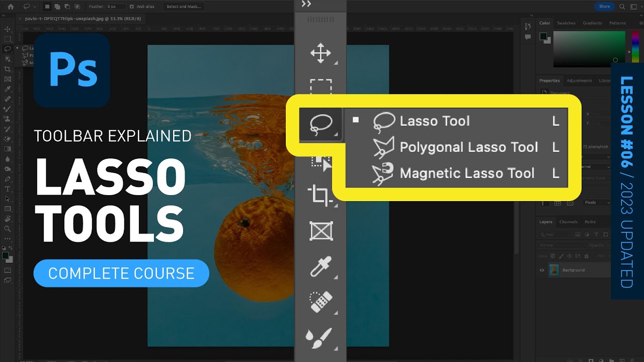Select the Pen tool in small left toolbar
Viewport: 644px width, 362px height.
[x=8, y=179]
